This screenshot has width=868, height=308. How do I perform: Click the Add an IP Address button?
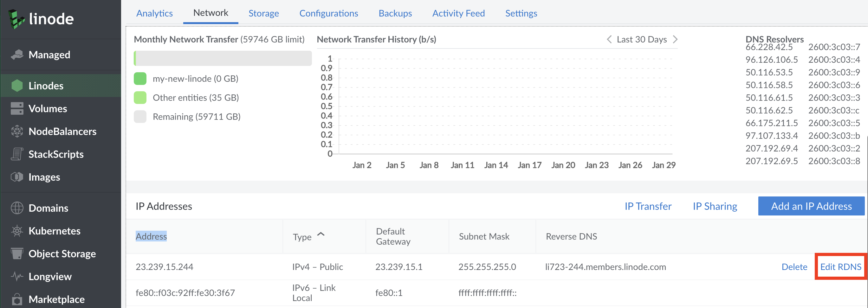pos(811,206)
